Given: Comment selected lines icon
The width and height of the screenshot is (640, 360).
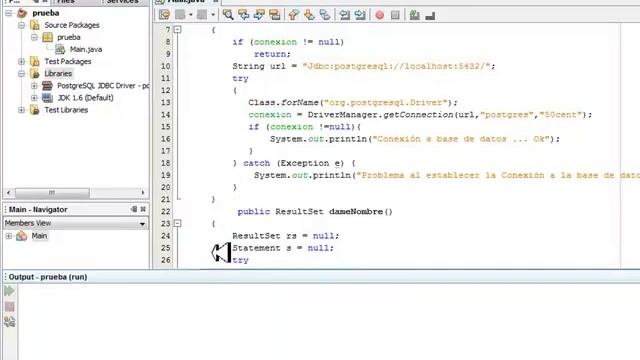Looking at the screenshot, I should click(414, 15).
